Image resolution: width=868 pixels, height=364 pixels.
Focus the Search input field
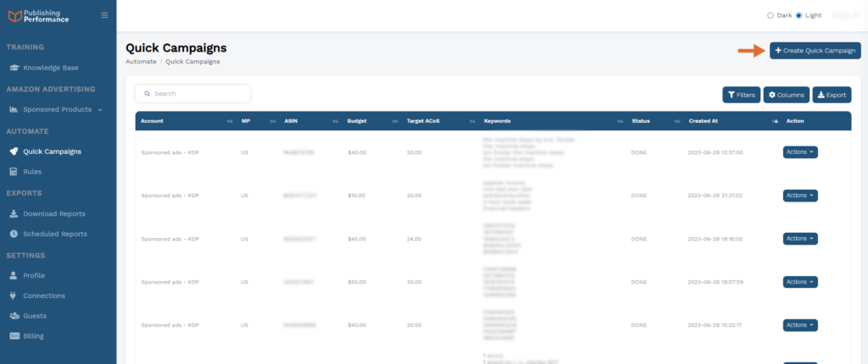tap(192, 94)
